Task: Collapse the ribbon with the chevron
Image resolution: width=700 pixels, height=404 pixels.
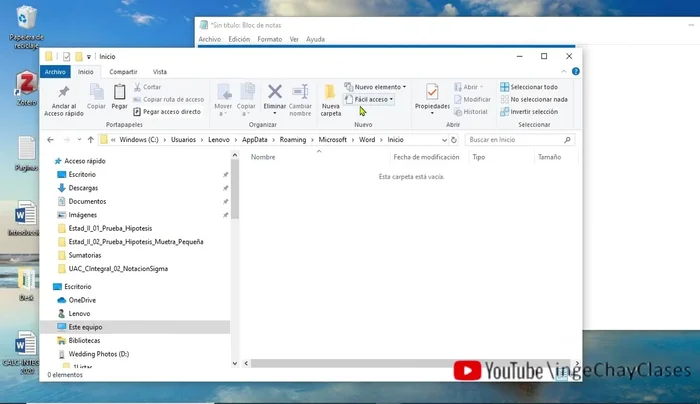Action: point(563,71)
